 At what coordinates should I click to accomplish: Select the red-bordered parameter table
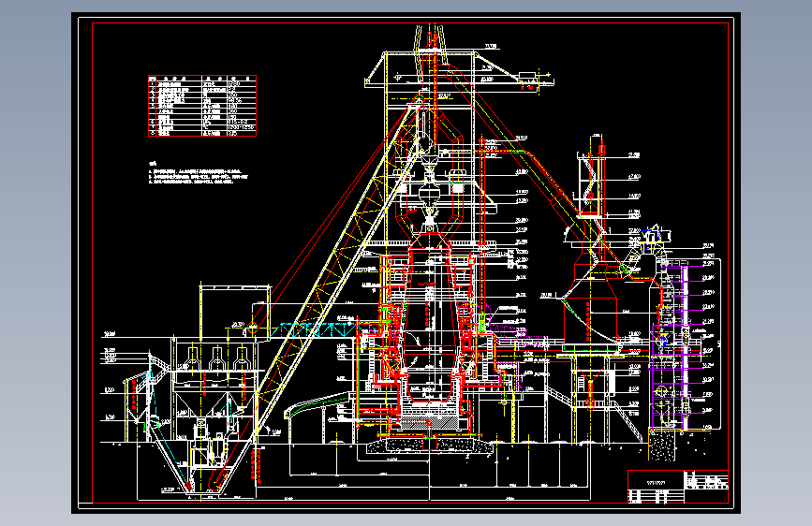click(x=202, y=106)
